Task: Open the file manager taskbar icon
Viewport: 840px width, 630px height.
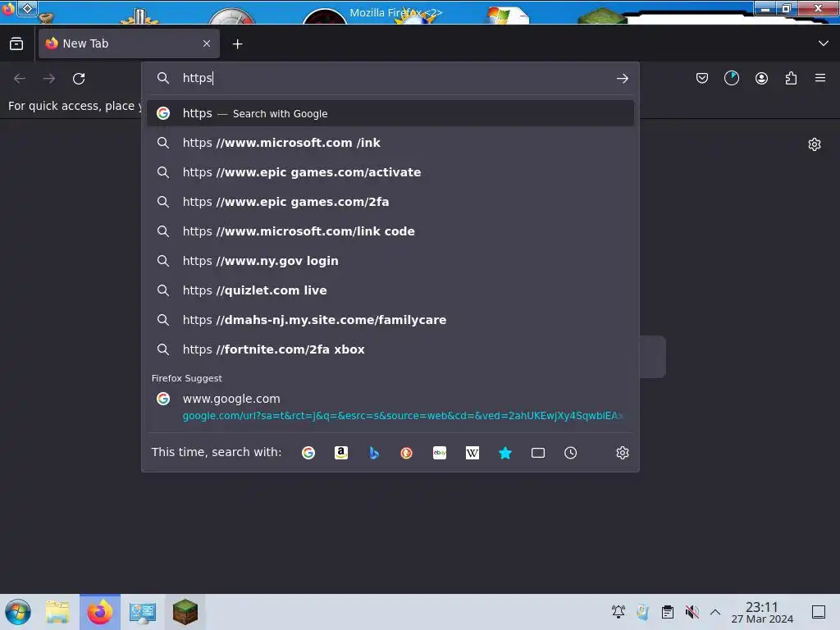Action: pos(57,612)
